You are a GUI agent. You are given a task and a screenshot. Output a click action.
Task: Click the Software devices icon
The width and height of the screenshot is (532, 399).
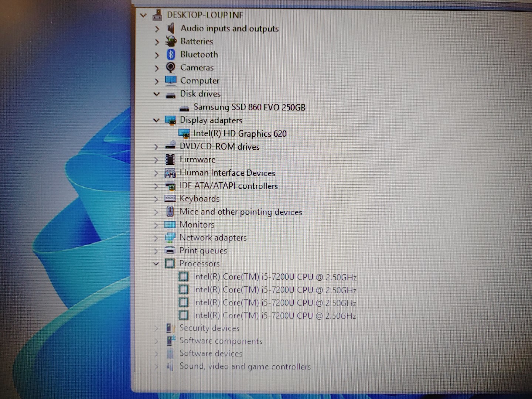(x=170, y=354)
